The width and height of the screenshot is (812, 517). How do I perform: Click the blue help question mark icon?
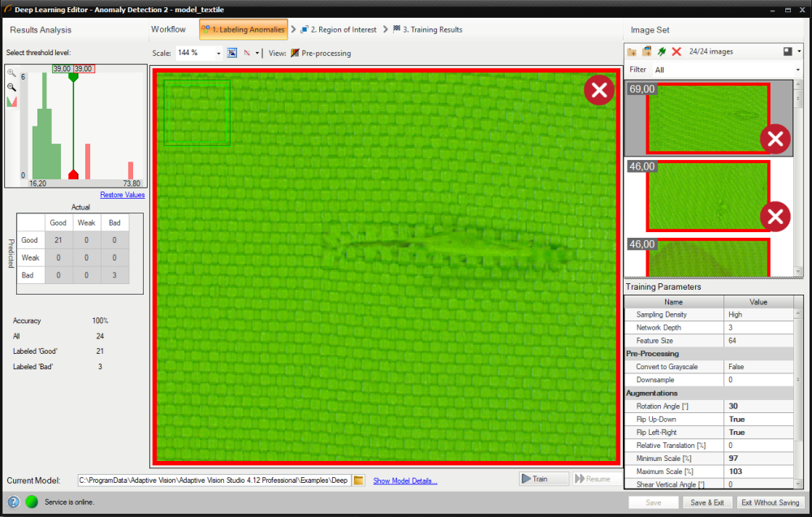pyautogui.click(x=14, y=502)
